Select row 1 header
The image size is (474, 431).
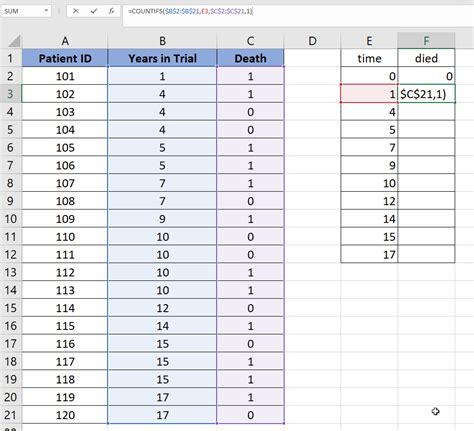(x=10, y=58)
